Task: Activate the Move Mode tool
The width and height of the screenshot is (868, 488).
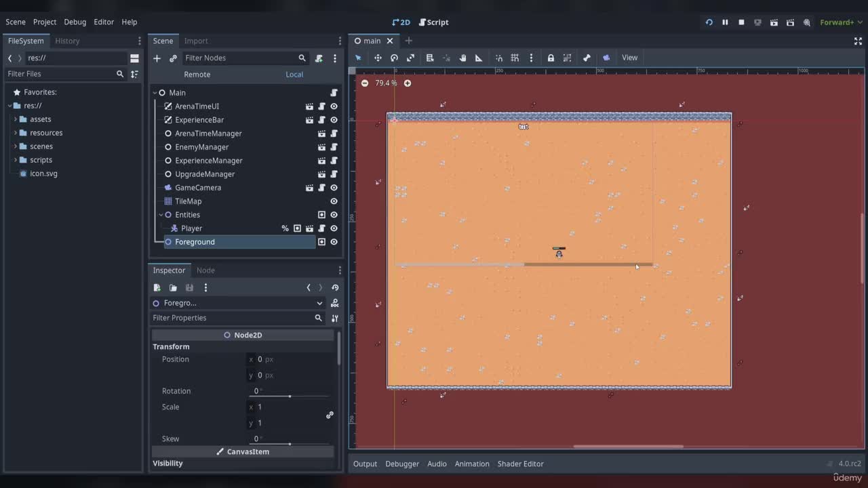Action: click(x=378, y=58)
